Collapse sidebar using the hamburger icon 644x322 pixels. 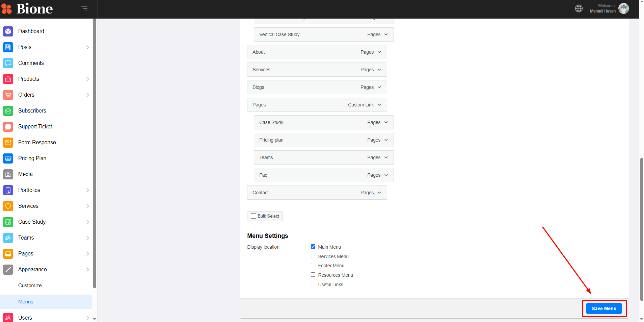84,8
